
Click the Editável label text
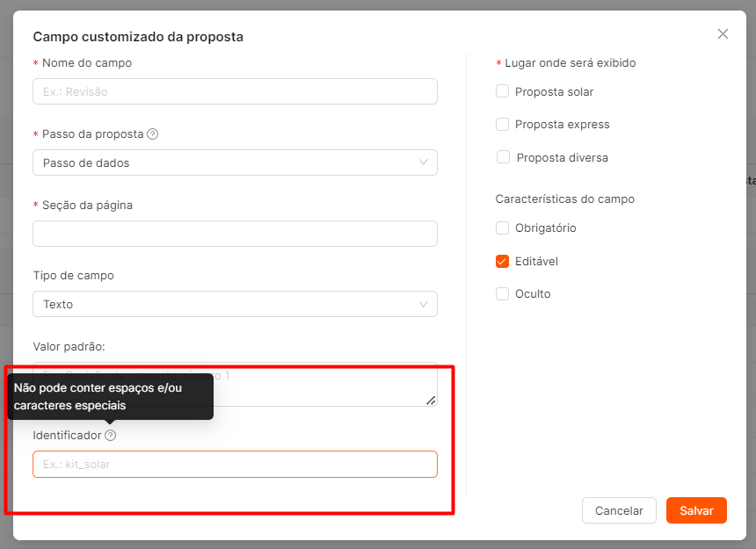pos(536,261)
